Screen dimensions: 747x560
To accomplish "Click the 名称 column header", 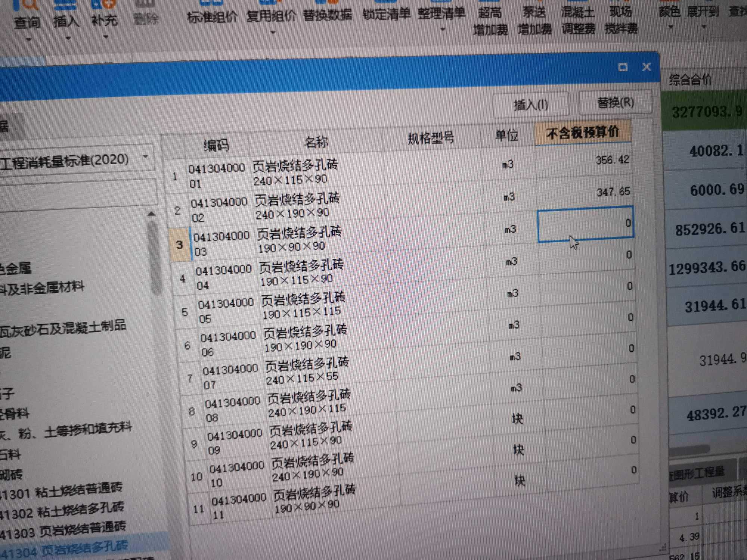I will click(316, 141).
